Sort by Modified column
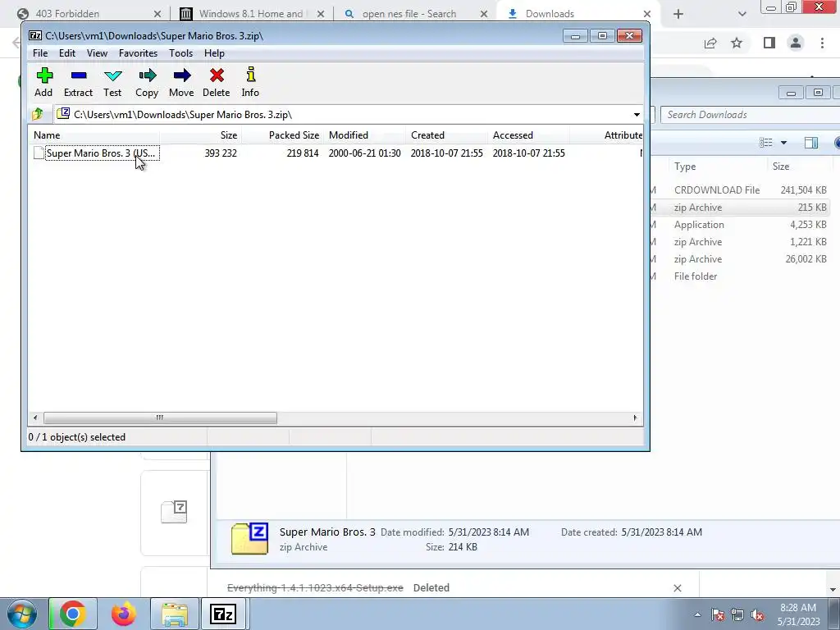Image resolution: width=840 pixels, height=630 pixels. click(x=364, y=135)
